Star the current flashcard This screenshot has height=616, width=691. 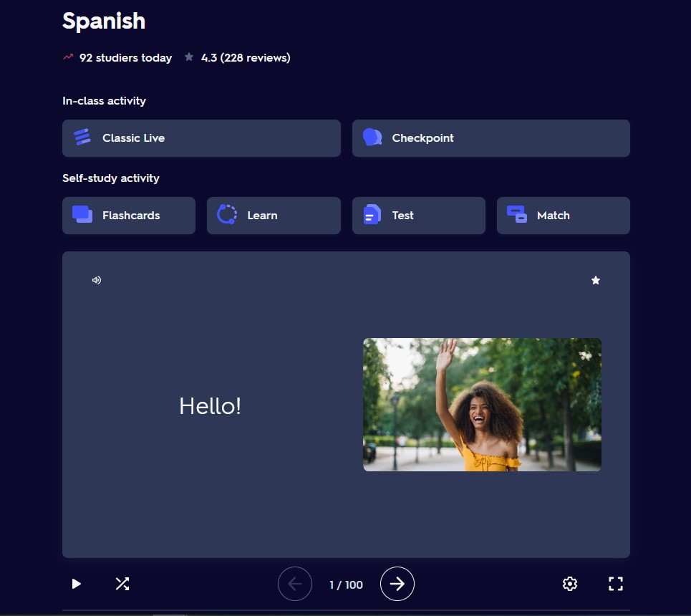[595, 280]
